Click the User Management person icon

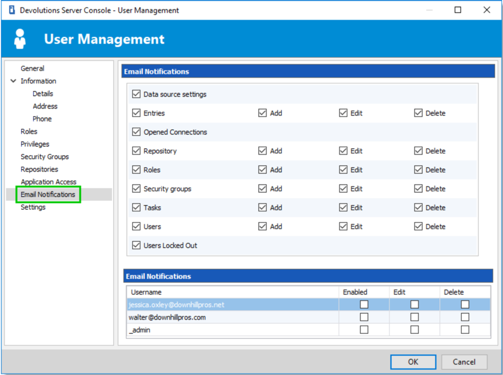(20, 39)
